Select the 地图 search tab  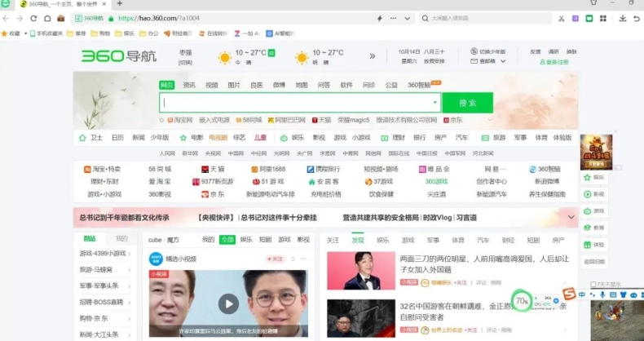coord(302,85)
